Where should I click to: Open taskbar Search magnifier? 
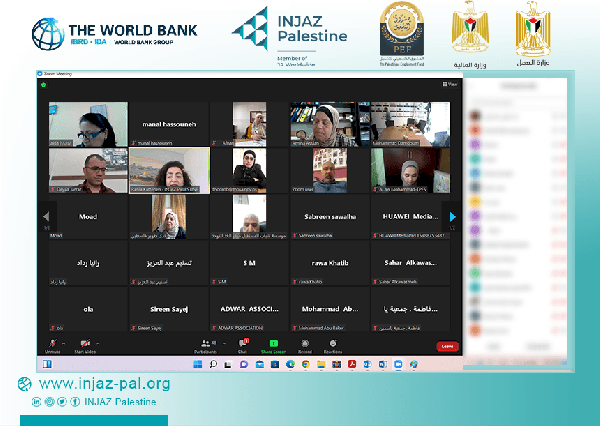click(213, 364)
